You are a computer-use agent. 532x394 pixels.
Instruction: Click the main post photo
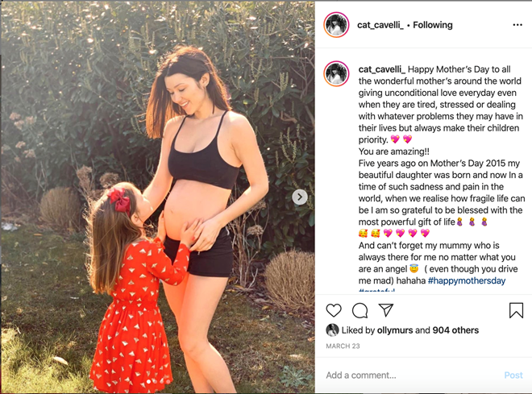[x=158, y=197]
